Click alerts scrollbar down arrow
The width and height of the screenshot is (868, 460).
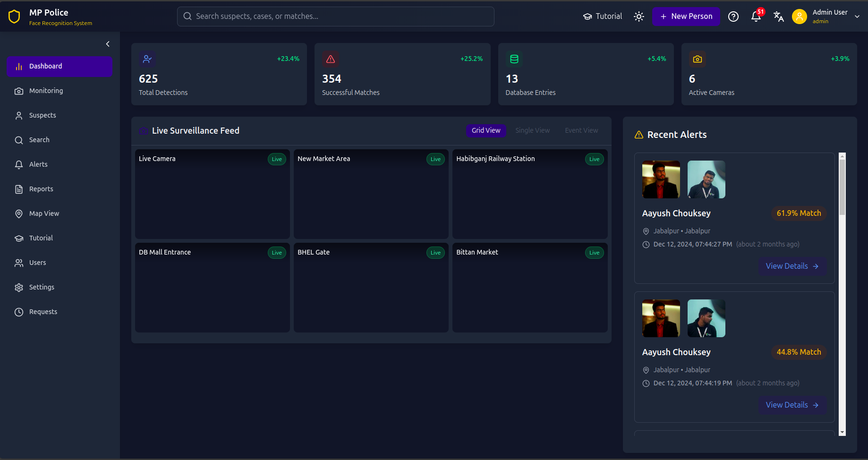tap(842, 432)
